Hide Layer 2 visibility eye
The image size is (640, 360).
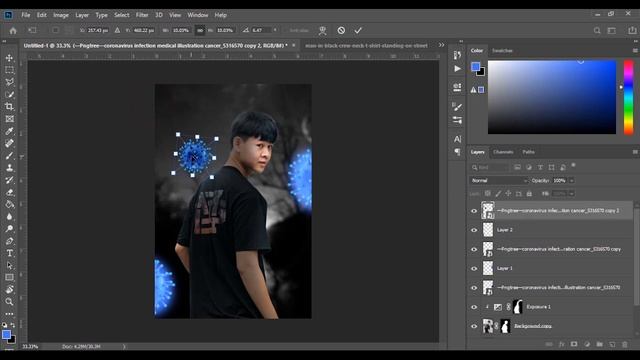coord(474,230)
